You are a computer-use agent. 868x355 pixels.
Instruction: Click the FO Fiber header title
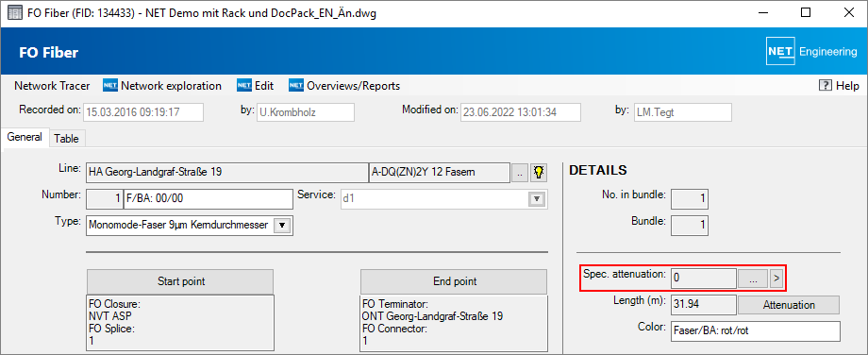49,53
